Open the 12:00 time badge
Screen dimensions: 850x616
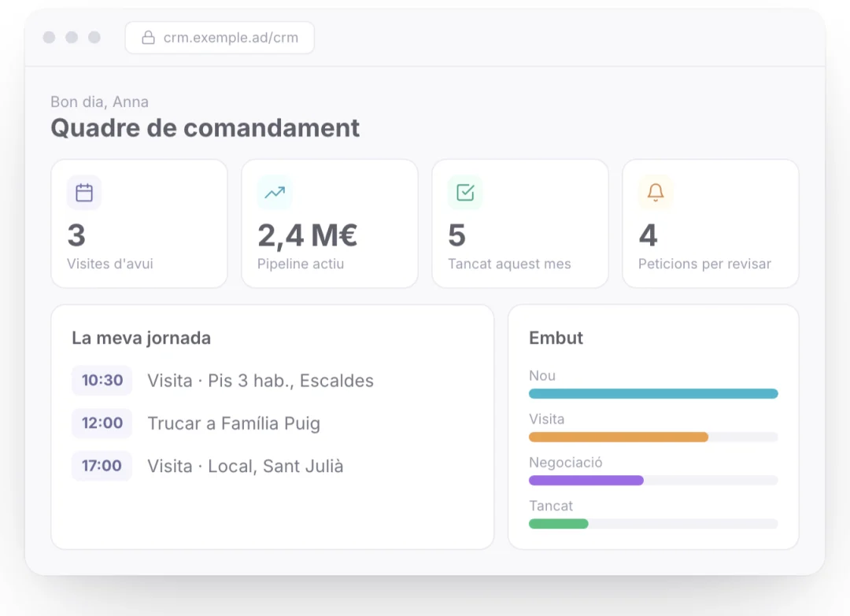102,423
